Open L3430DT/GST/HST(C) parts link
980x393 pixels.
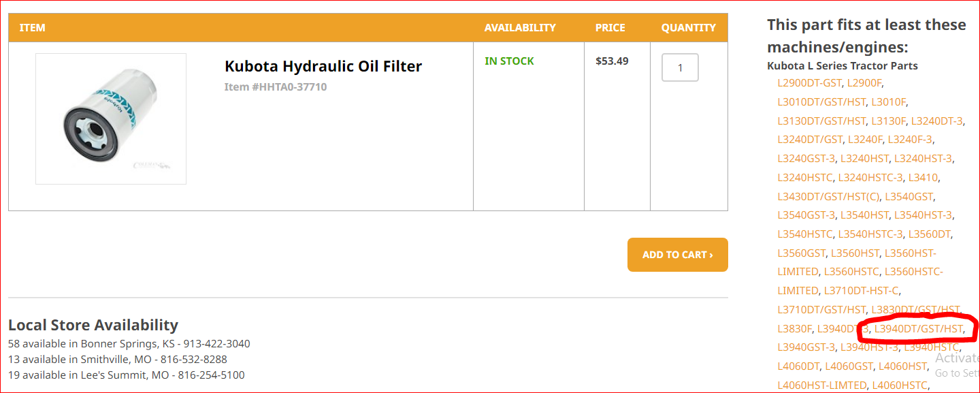coord(828,197)
